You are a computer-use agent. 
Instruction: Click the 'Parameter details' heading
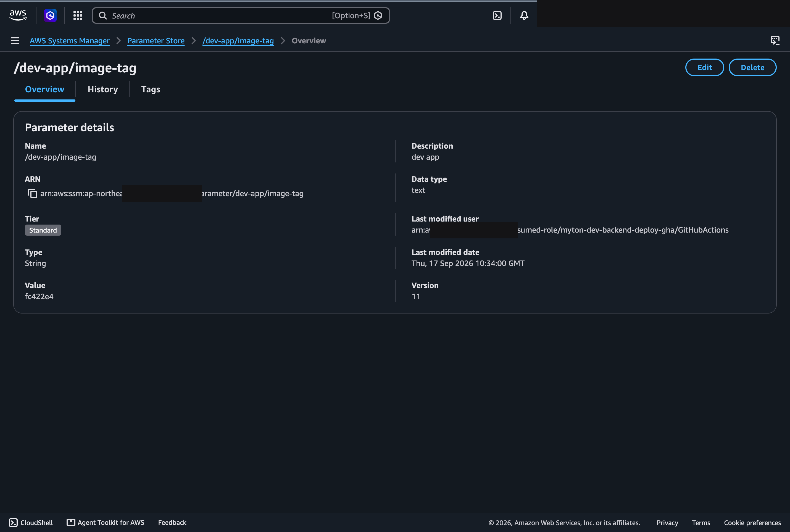pos(70,128)
